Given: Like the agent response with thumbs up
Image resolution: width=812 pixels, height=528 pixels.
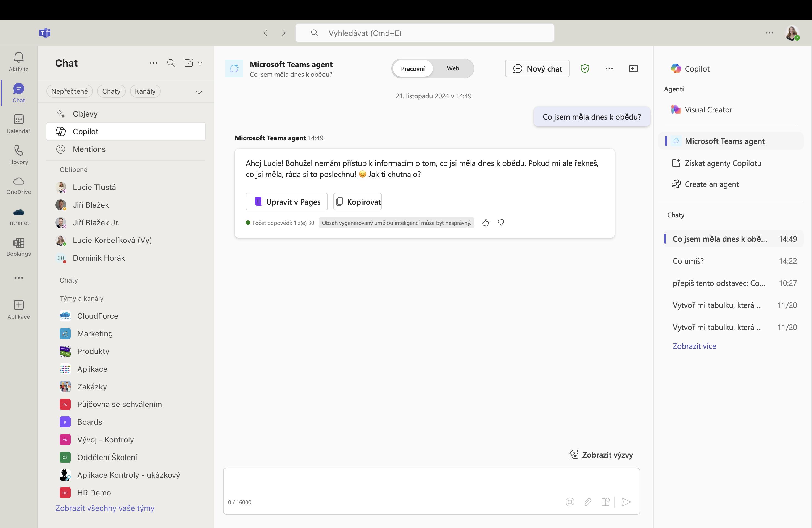Looking at the screenshot, I should click(x=486, y=223).
